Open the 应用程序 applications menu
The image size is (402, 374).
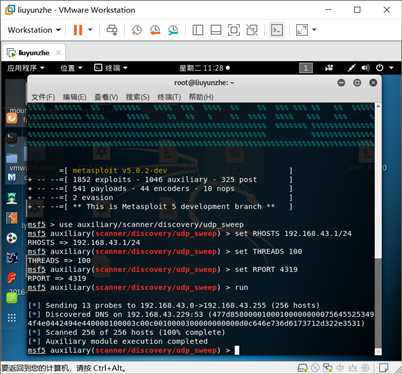coord(26,68)
